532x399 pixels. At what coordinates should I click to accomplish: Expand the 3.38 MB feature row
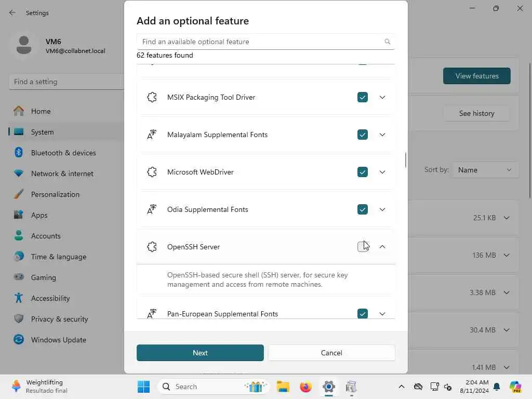(x=507, y=292)
